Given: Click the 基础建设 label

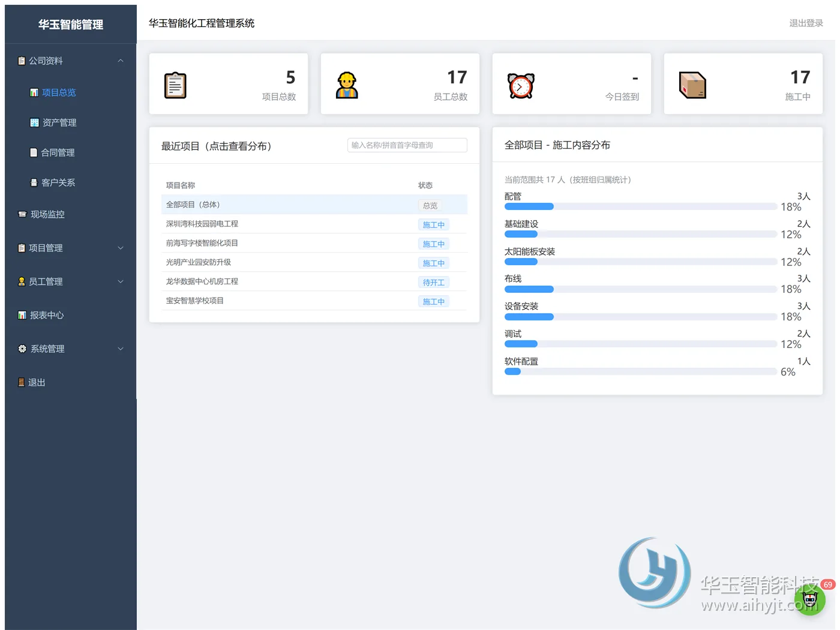Looking at the screenshot, I should coord(521,224).
